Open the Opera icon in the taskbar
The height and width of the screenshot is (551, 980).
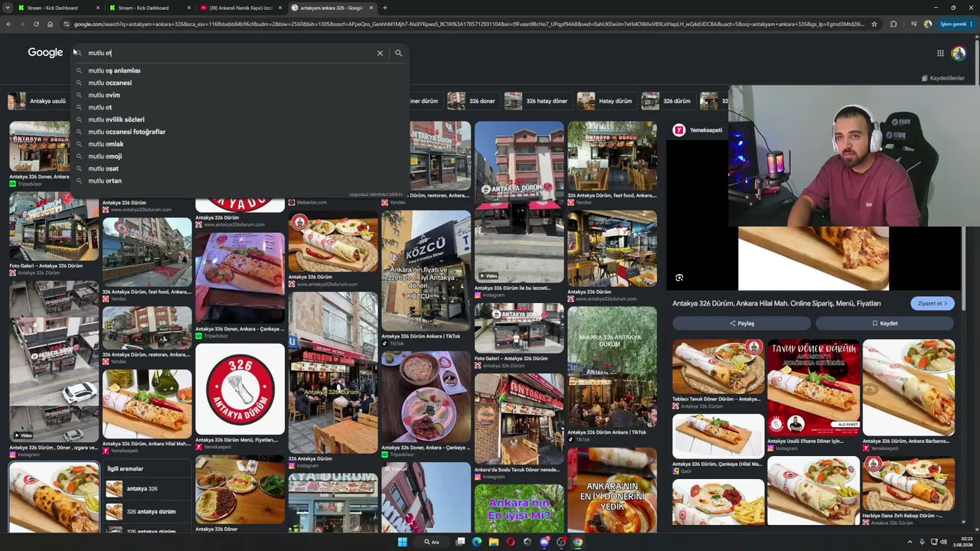pos(511,542)
